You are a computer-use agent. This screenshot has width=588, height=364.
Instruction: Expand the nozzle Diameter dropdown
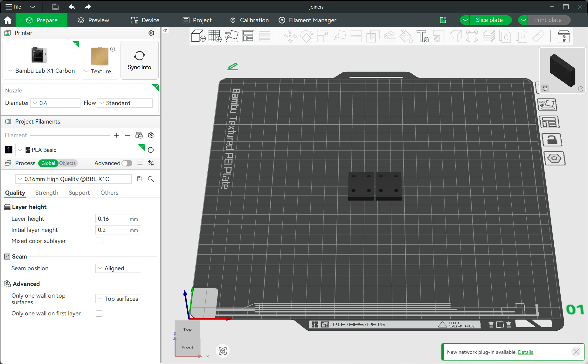(55, 103)
